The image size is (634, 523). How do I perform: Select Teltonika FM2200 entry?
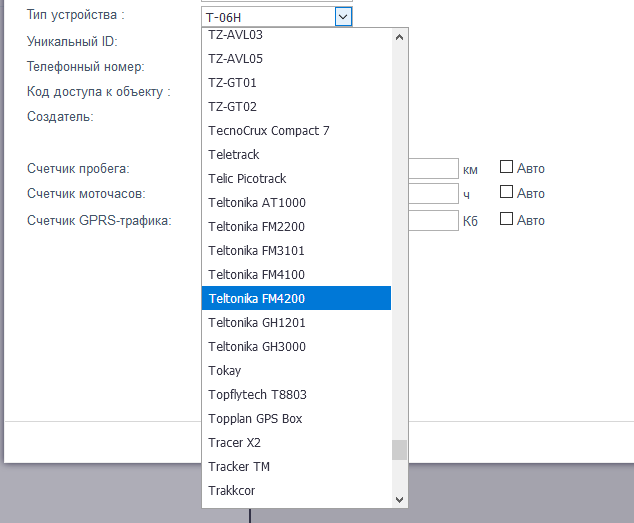pyautogui.click(x=256, y=226)
